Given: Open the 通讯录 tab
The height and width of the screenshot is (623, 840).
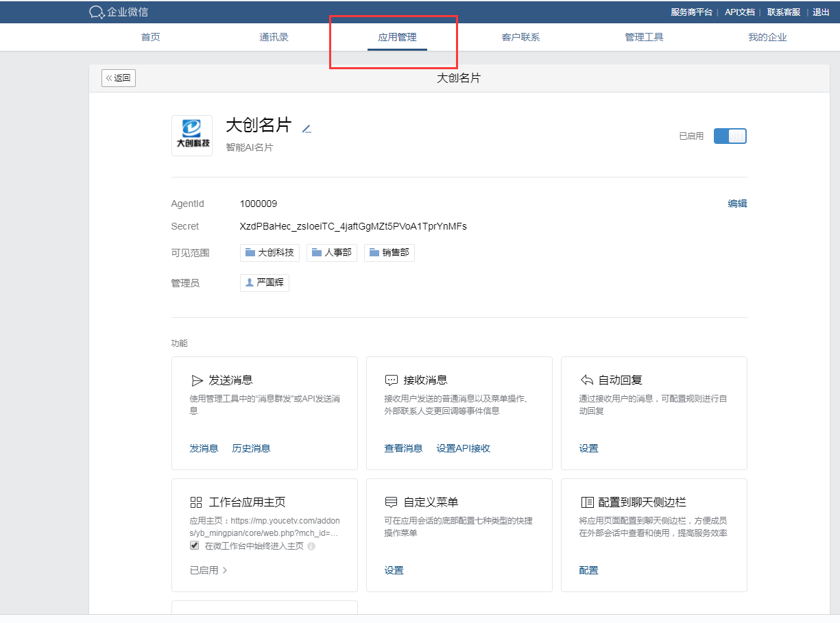Looking at the screenshot, I should (274, 37).
